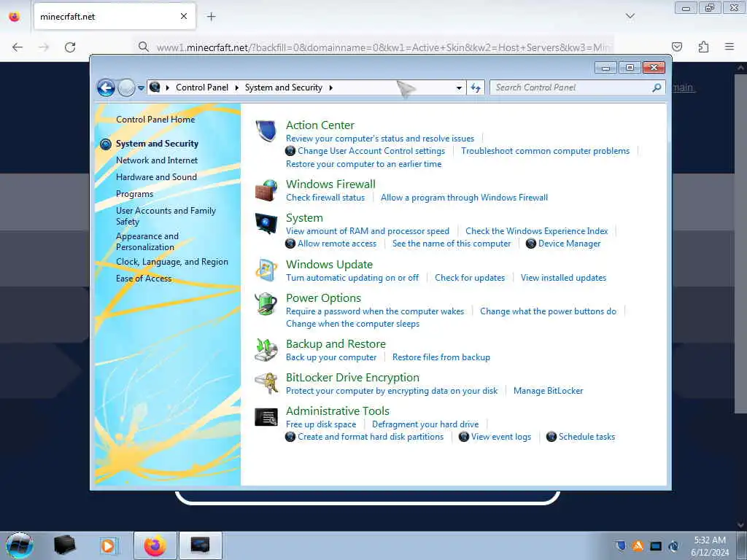Click the black box taskbar icon
Viewport: 747px width, 560px height.
click(x=64, y=545)
